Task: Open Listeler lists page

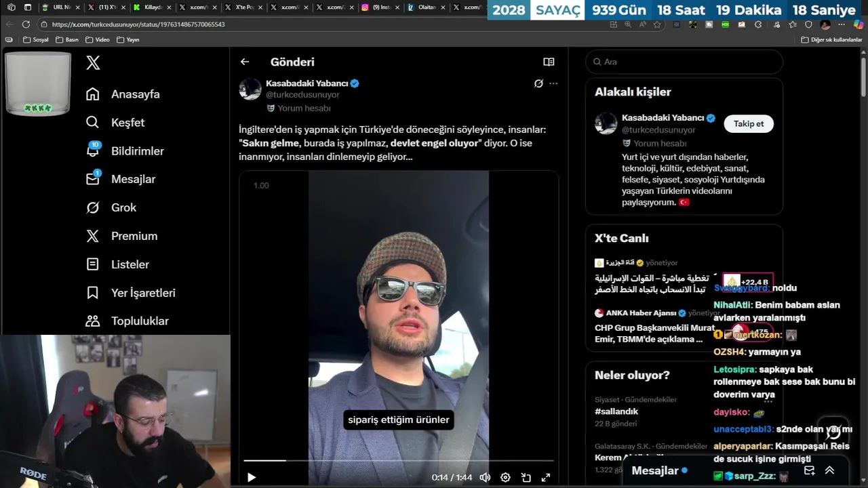Action: coord(117,264)
